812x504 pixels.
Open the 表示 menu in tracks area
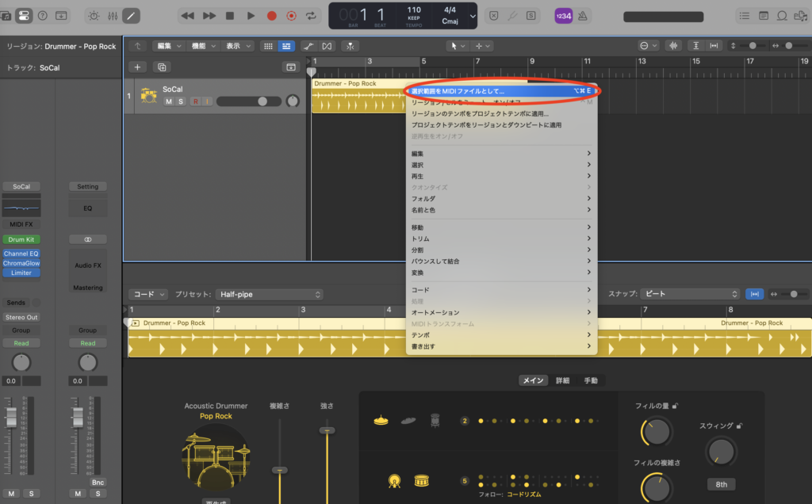tap(238, 46)
